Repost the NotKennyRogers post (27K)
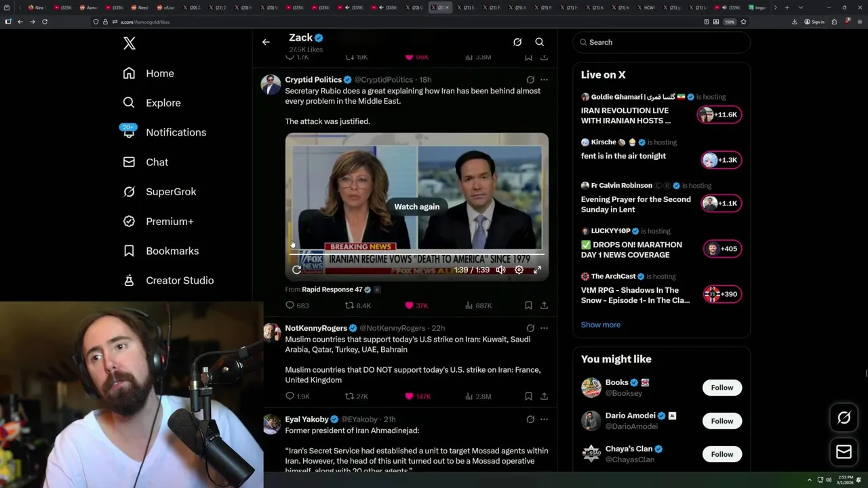Screen dimensions: 868x488 click(x=357, y=396)
